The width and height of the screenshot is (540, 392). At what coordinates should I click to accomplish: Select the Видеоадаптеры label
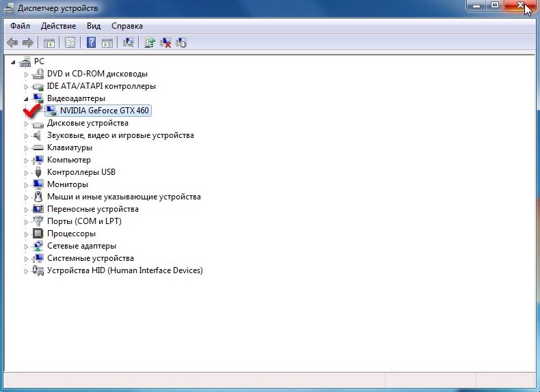click(76, 98)
